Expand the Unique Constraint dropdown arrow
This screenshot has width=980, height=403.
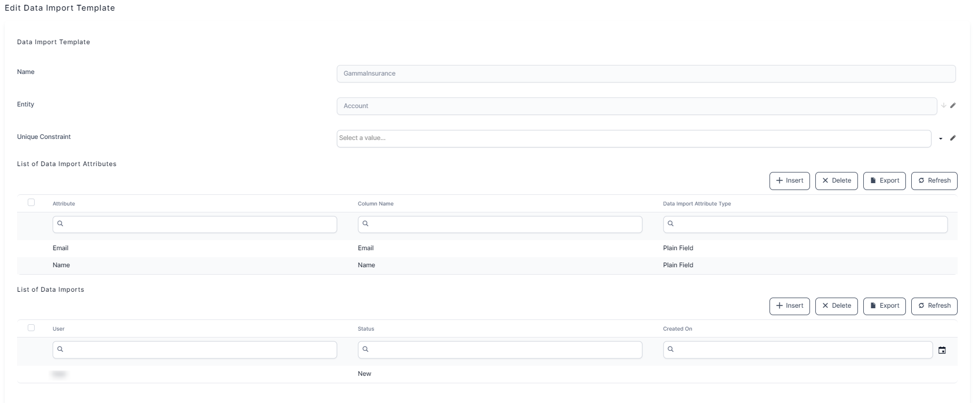pos(941,138)
